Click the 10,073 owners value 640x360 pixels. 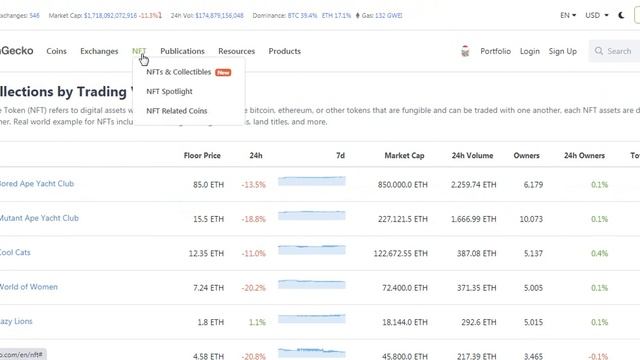[531, 219]
